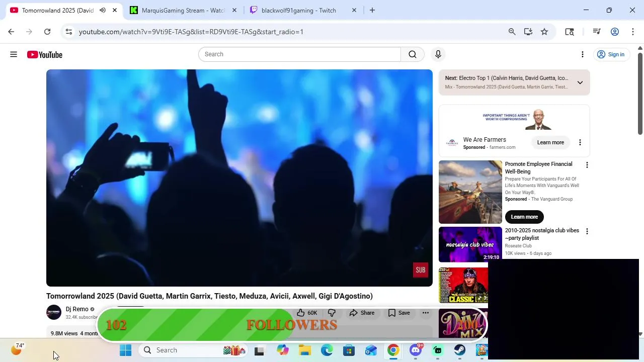
Task: Open options for the Vanguard sponsored ad
Action: [x=587, y=165]
